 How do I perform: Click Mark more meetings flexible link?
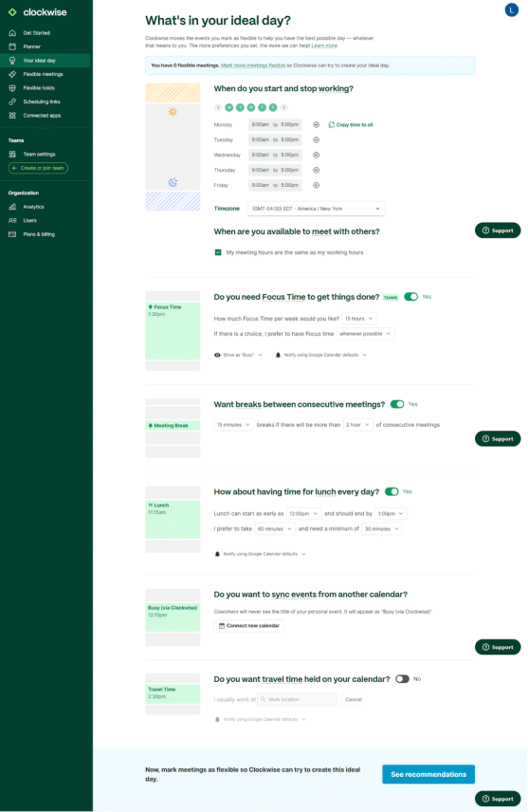click(253, 65)
